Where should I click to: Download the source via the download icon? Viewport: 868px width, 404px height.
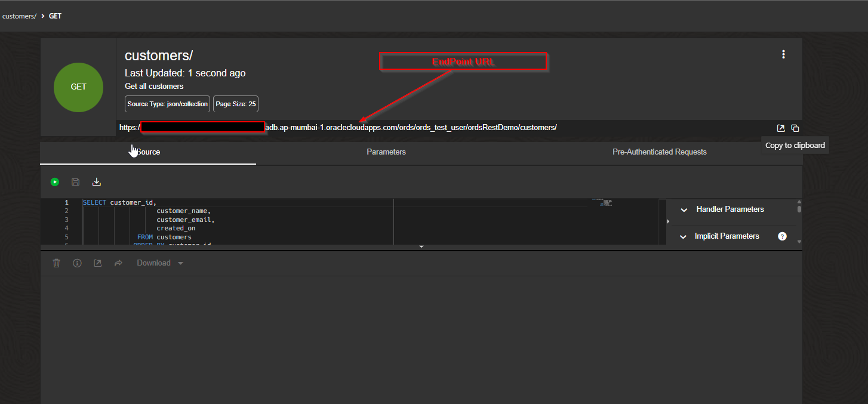point(96,181)
